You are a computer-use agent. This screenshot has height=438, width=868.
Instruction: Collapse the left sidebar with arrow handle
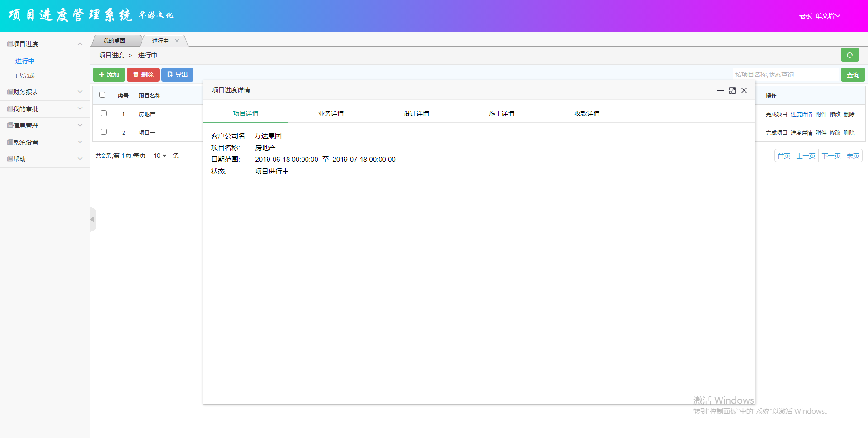pyautogui.click(x=93, y=220)
